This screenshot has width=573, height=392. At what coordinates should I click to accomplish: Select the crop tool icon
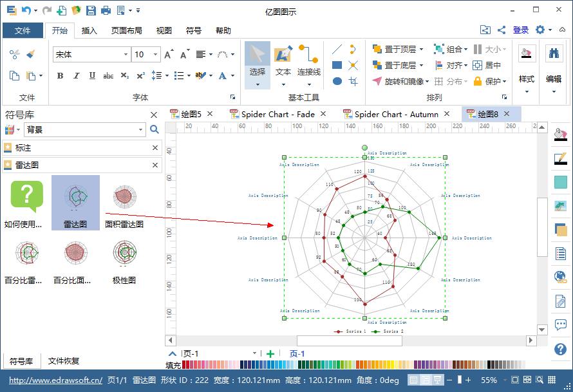[x=353, y=81]
